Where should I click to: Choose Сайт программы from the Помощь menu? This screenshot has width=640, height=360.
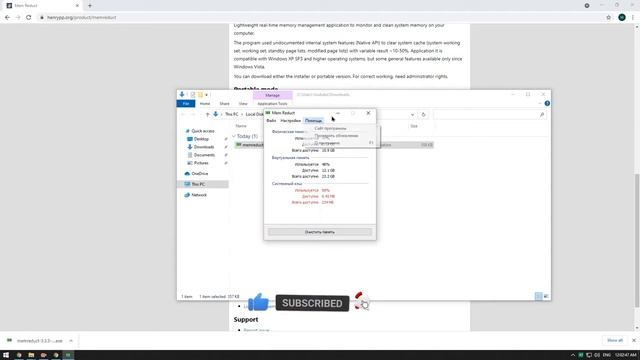click(330, 128)
